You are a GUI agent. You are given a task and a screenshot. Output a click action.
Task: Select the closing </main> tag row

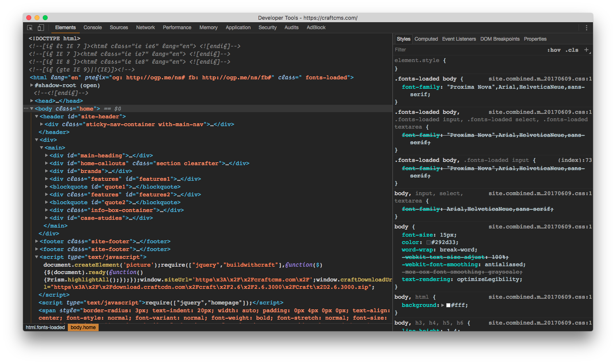(55, 226)
